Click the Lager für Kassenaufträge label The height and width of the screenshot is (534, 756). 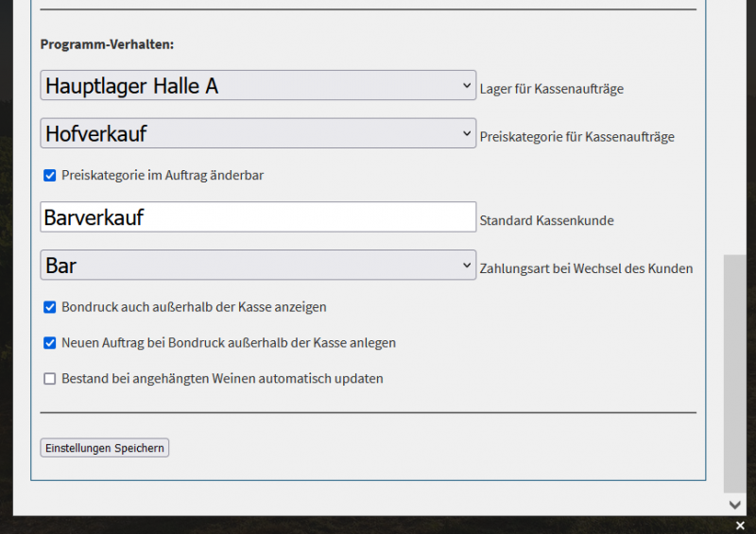552,90
